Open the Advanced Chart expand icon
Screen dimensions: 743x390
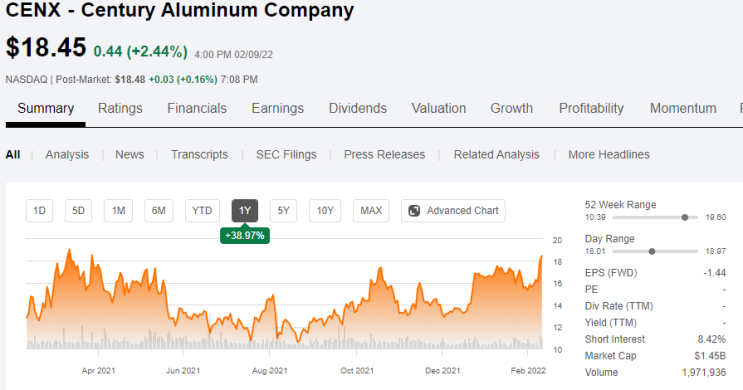point(414,211)
